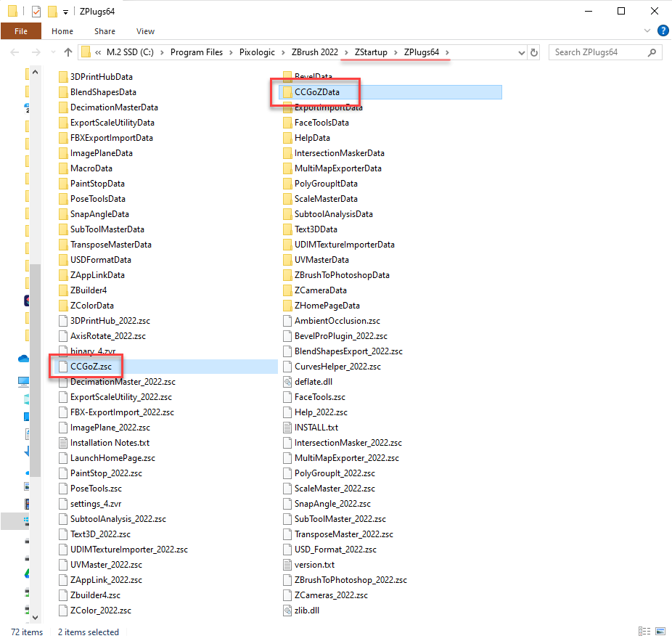Select the version.txt file

pos(309,565)
